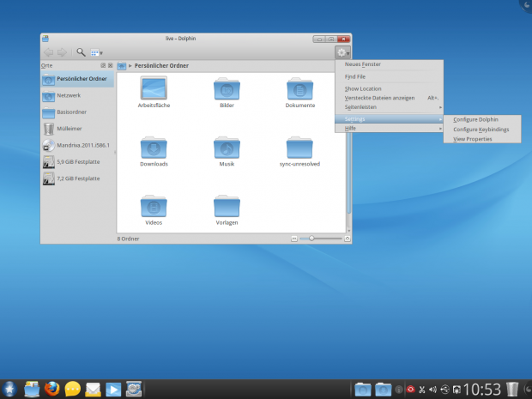This screenshot has width=532, height=399.
Task: Click the zoom-out icon left of slider
Action: coord(294,239)
